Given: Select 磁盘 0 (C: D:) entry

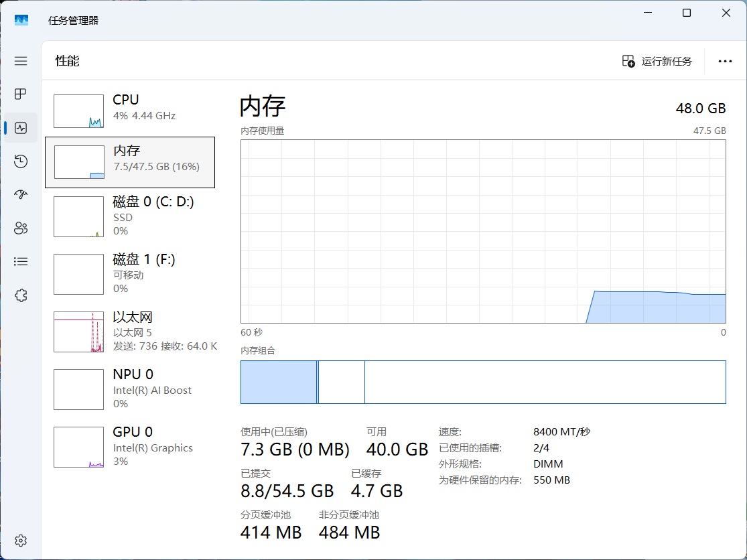Looking at the screenshot, I should (130, 216).
